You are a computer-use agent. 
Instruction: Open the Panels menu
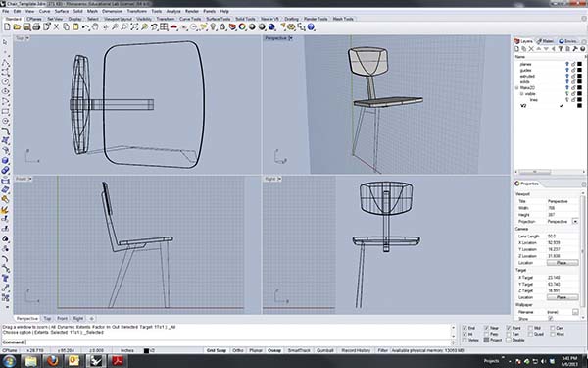(x=209, y=11)
